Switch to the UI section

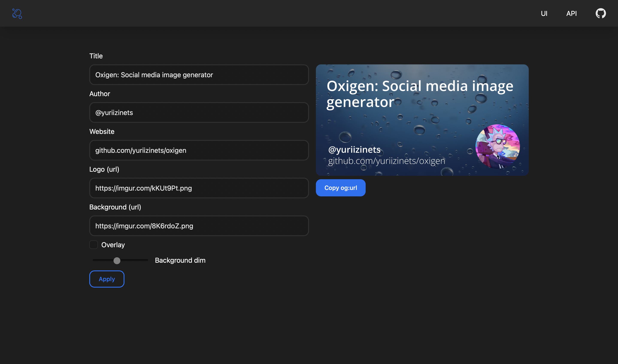pyautogui.click(x=544, y=14)
